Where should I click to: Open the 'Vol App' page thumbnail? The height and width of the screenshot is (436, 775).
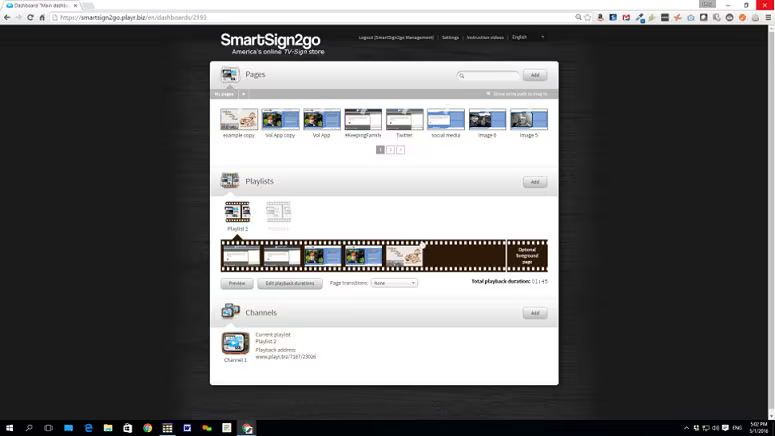(x=322, y=119)
